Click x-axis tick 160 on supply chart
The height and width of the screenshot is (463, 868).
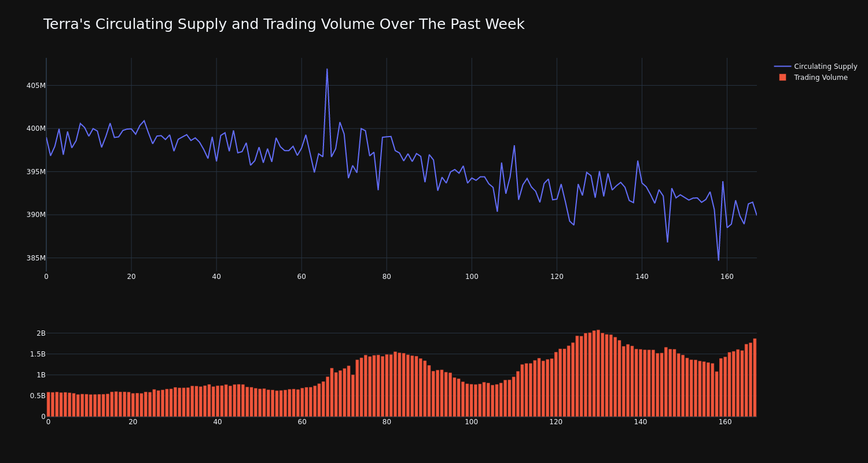pyautogui.click(x=727, y=277)
